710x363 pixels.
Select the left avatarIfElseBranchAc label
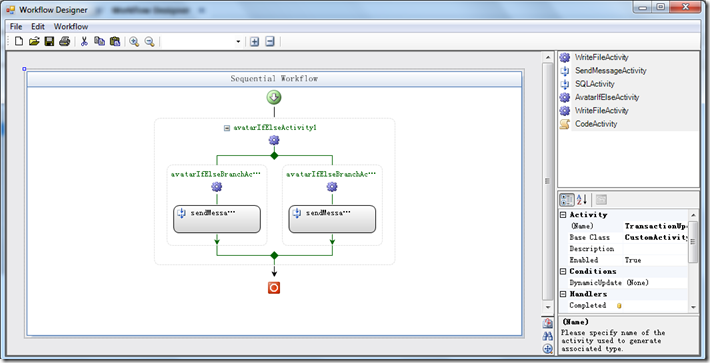[216, 174]
